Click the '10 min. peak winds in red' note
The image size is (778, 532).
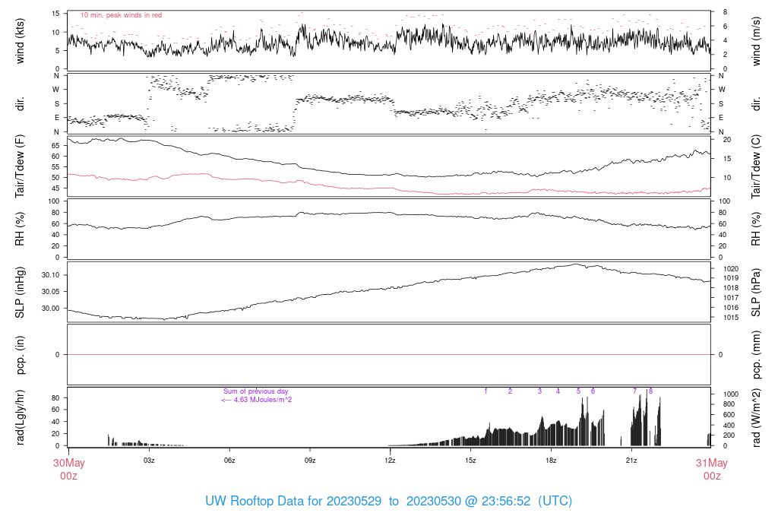tap(121, 15)
